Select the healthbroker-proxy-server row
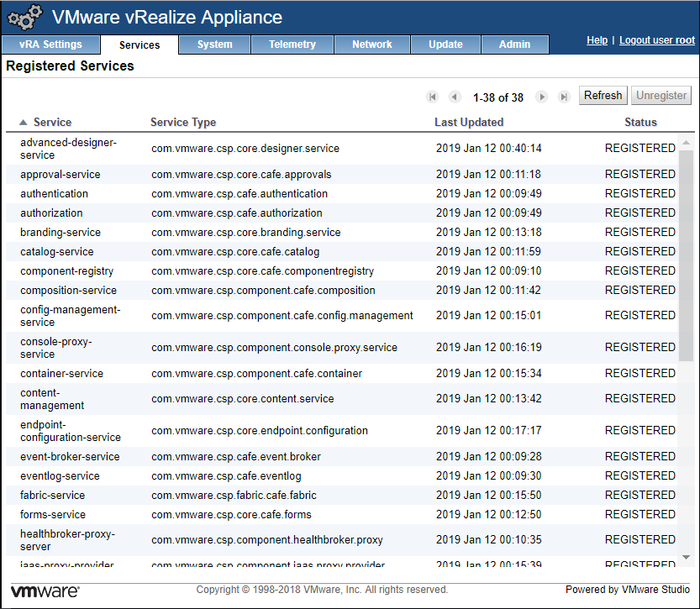 tap(341, 540)
